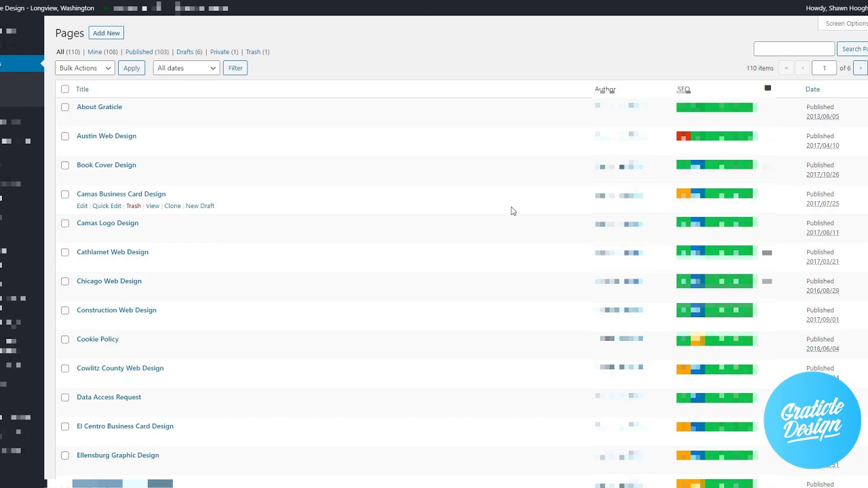Select El Centro Business Card Design checkbox
This screenshot has height=488, width=868.
(65, 426)
